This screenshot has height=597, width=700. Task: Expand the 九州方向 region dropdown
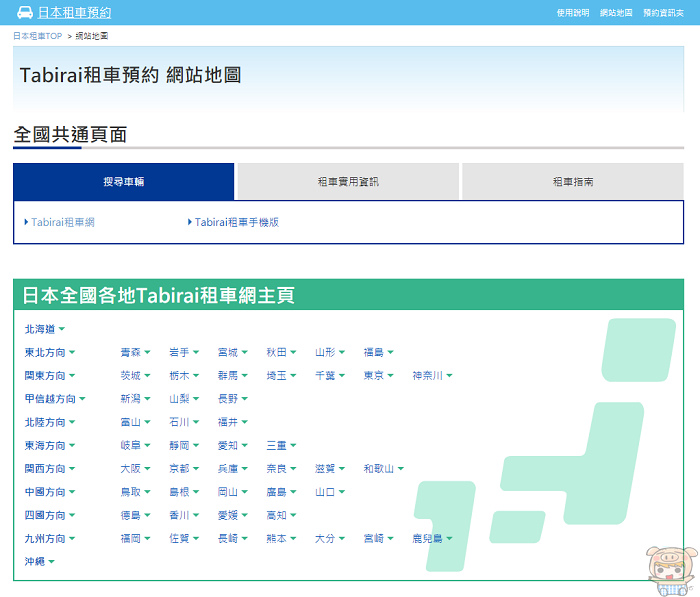pos(50,539)
